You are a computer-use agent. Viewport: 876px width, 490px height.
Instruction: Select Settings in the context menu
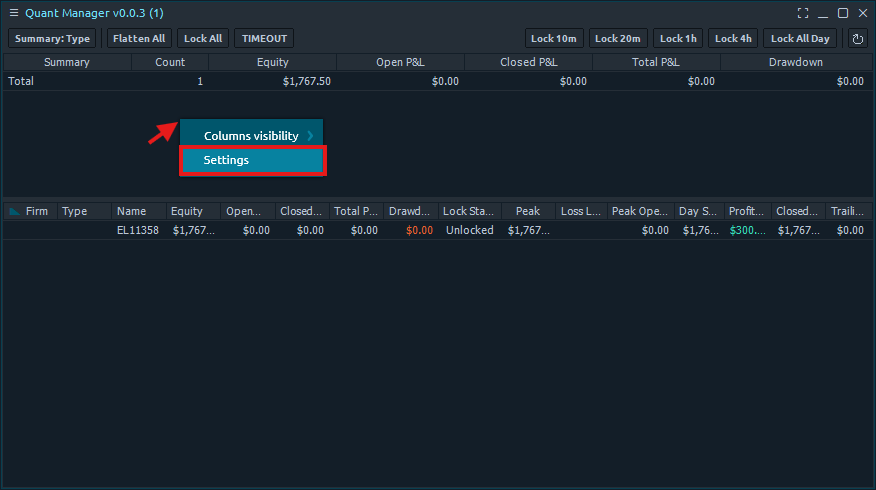coord(252,160)
